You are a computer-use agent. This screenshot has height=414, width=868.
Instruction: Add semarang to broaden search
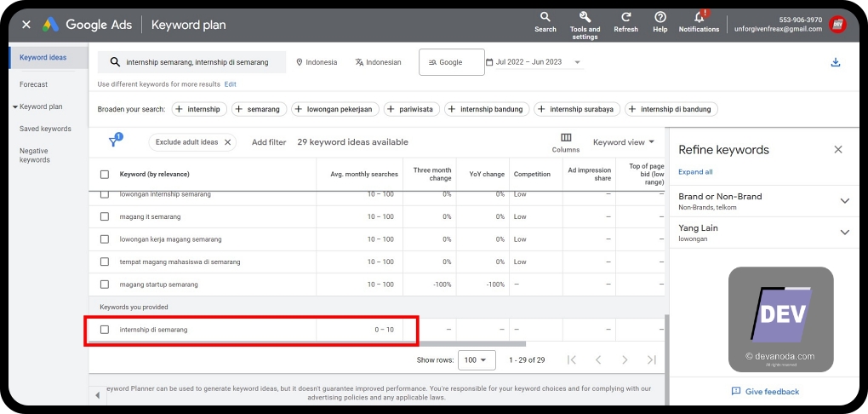click(x=259, y=109)
